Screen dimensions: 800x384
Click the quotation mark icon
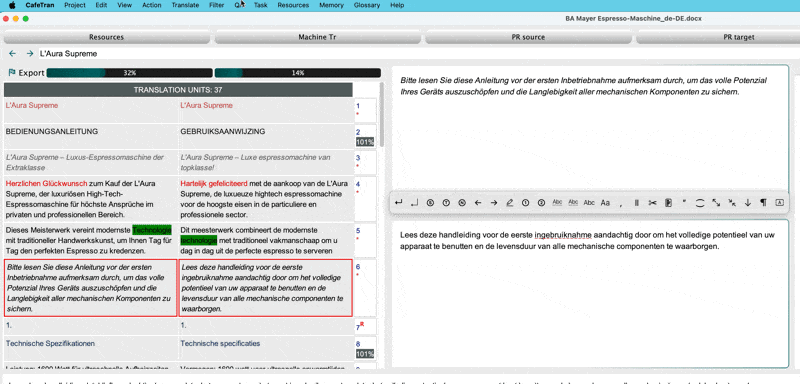[684, 201]
